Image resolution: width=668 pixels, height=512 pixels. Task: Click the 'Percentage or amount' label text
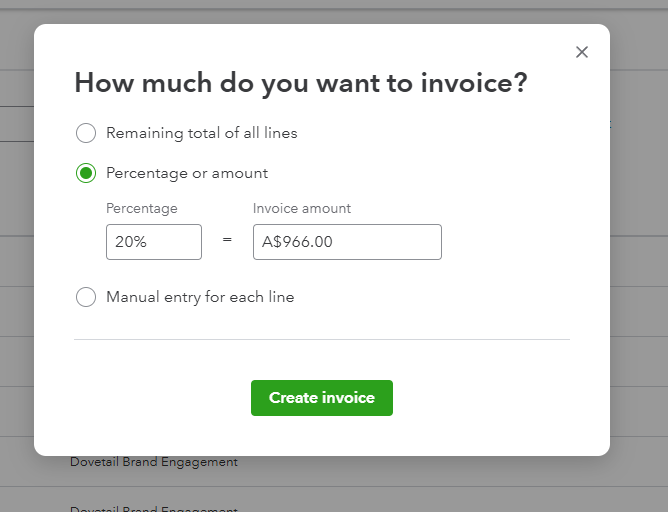(x=186, y=173)
